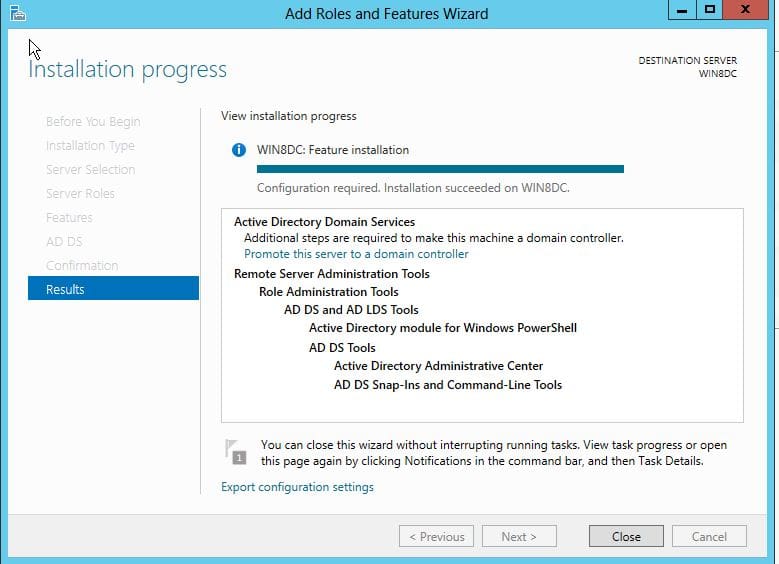Select Active Directory Domain Services entry
The image size is (779, 564).
[324, 222]
